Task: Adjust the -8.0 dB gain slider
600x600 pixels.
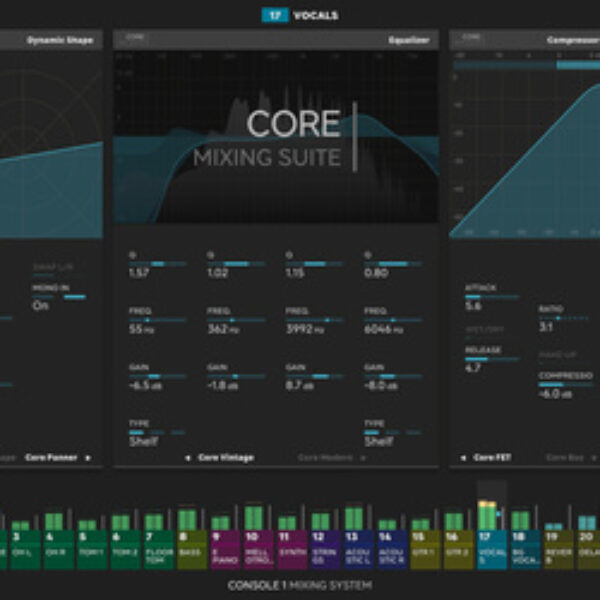Action: [393, 376]
